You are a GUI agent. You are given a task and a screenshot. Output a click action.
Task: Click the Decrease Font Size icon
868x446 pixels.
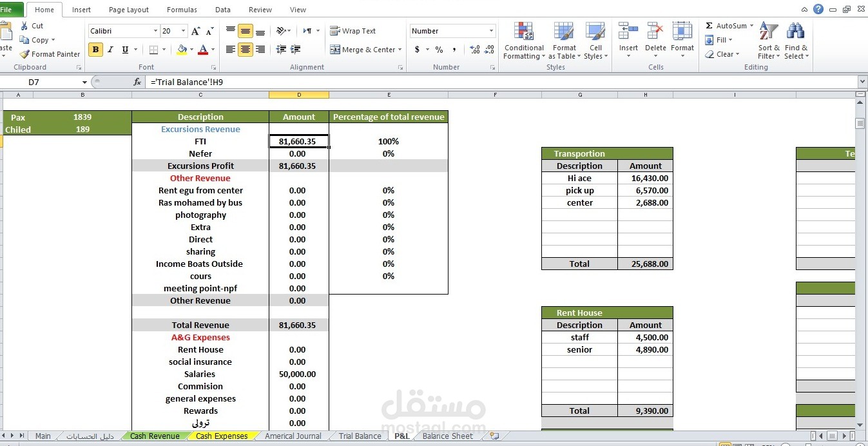pos(210,31)
